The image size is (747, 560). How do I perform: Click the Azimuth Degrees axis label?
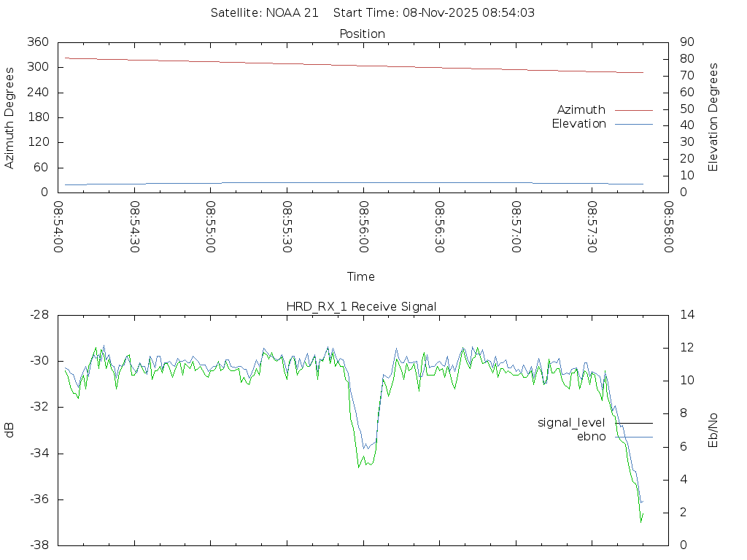pos(10,117)
